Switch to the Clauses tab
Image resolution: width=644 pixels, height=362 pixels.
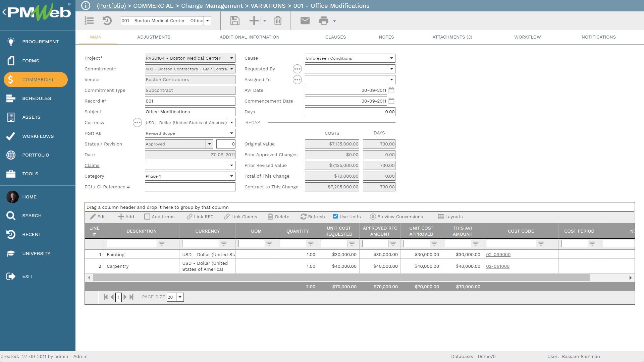pyautogui.click(x=335, y=37)
